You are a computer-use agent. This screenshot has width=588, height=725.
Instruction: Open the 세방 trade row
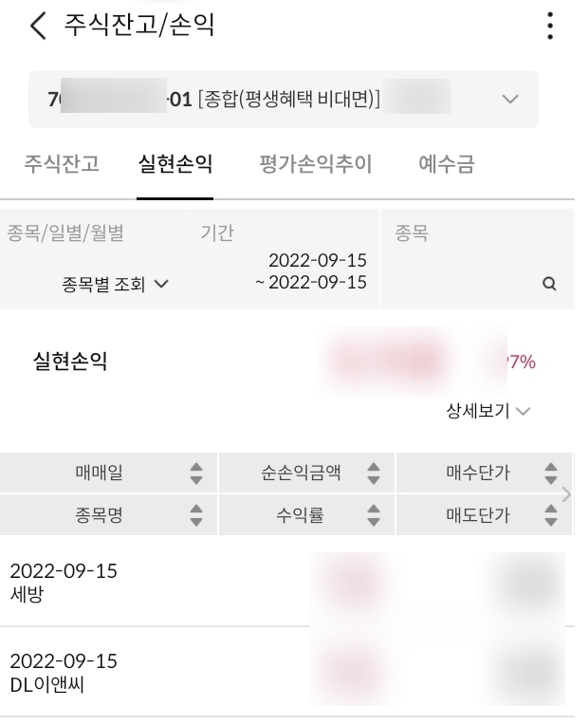152,583
